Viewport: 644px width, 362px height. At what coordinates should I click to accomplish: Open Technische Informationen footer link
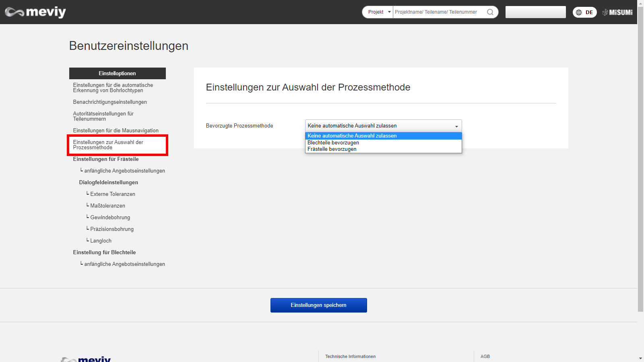click(x=350, y=356)
